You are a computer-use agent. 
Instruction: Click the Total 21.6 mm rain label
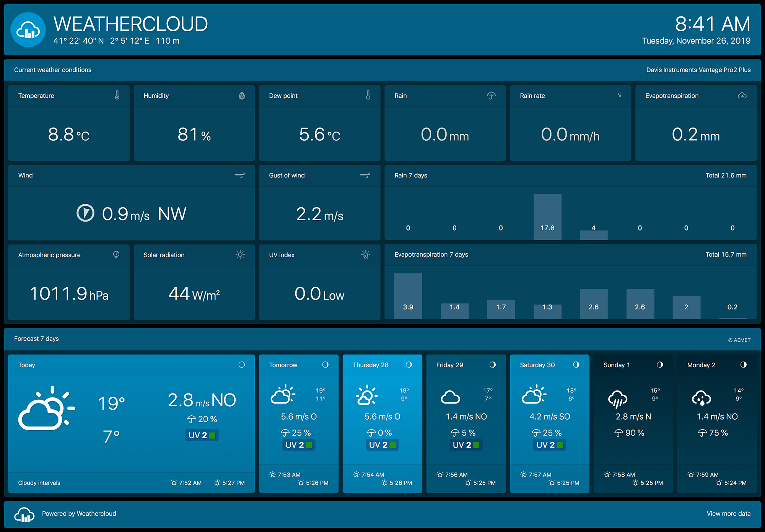pos(726,175)
